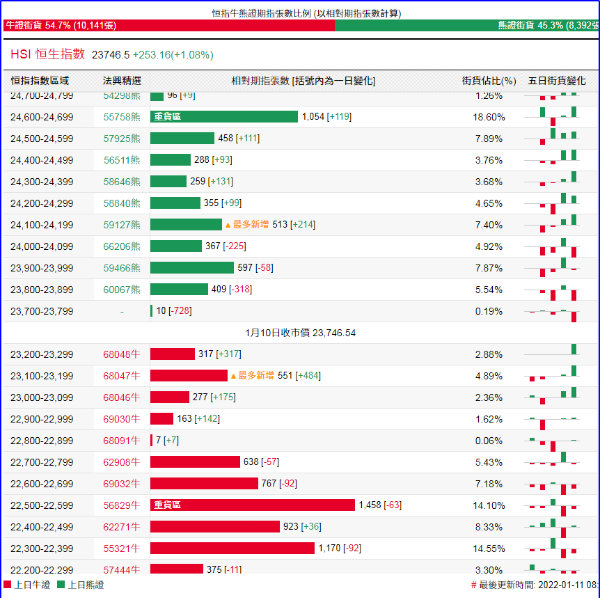Viewport: 600px width, 598px height.
Task: Open the 62271牛 certificate link
Action: pos(121,527)
